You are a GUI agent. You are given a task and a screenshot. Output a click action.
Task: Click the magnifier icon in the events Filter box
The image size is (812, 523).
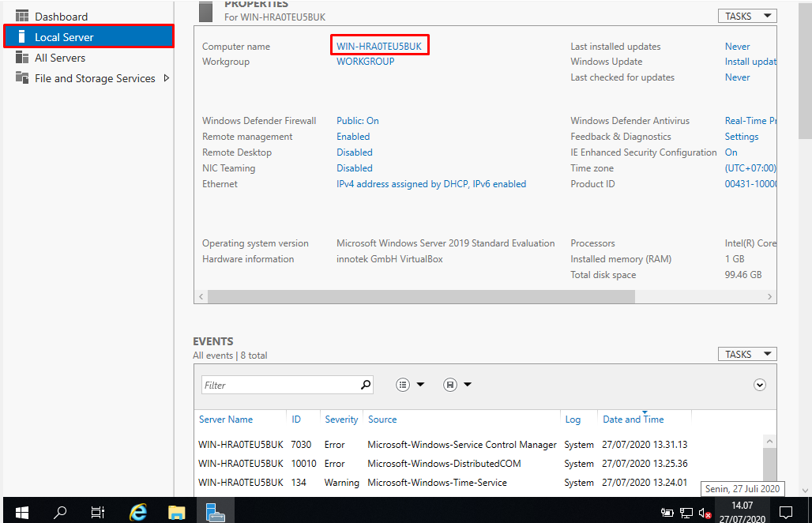click(365, 384)
